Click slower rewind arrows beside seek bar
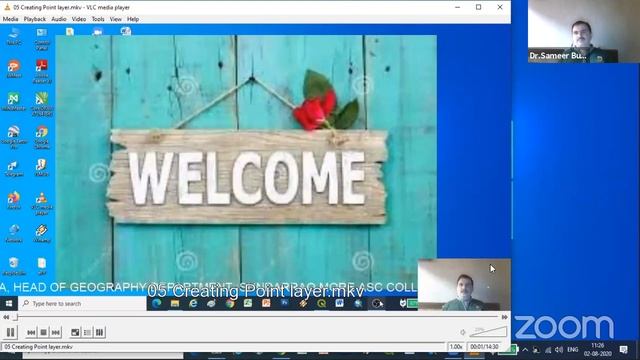The image size is (640, 360). click(x=6, y=317)
